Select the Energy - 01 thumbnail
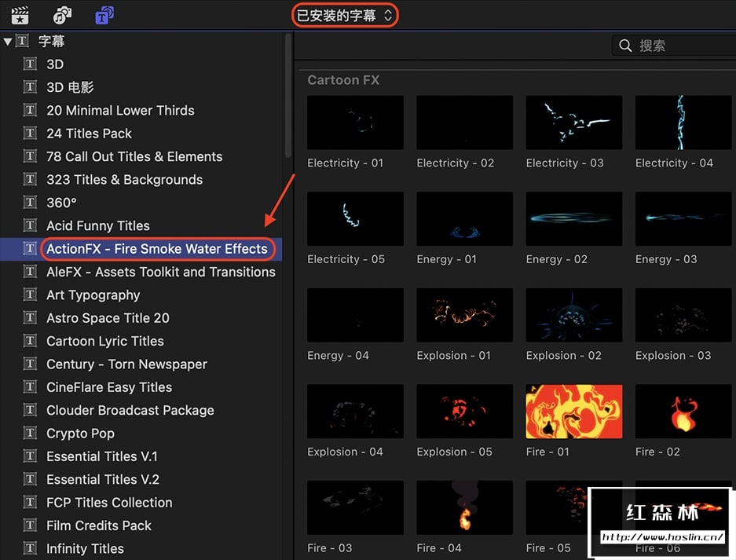Screen dimensions: 736x560 click(465, 219)
